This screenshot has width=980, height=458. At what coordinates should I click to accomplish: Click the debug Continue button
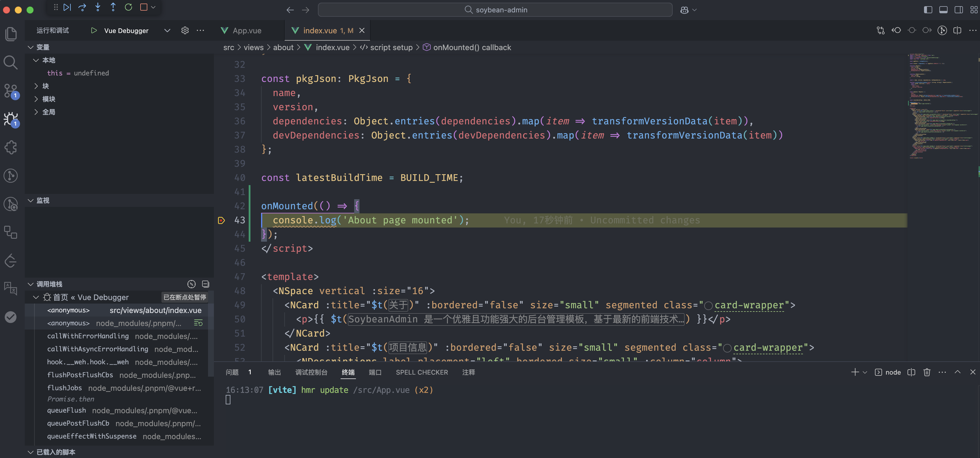click(67, 7)
